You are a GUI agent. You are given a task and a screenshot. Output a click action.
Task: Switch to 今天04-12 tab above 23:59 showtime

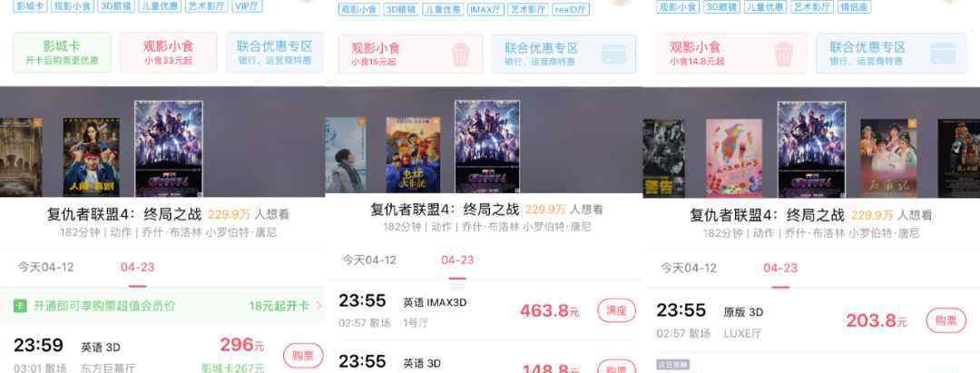(x=45, y=268)
